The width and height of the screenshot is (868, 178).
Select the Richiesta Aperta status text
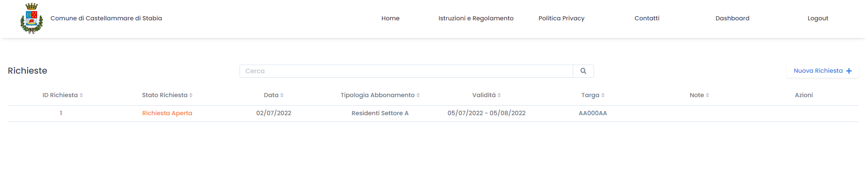[x=167, y=113]
